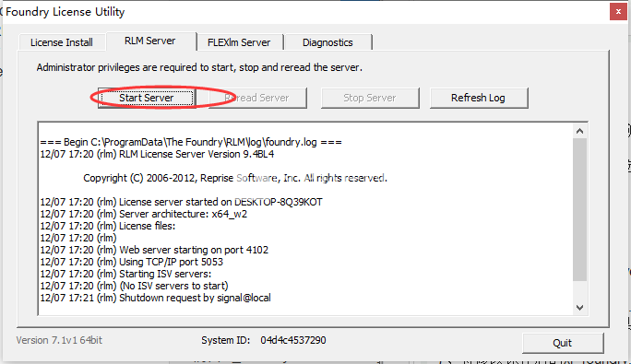
Task: Click the log scrollbar down arrow
Action: 579,308
